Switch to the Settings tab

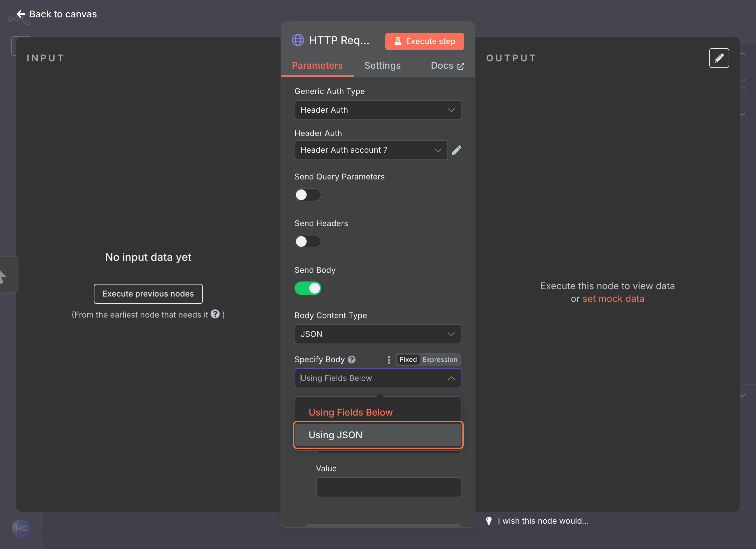(382, 66)
